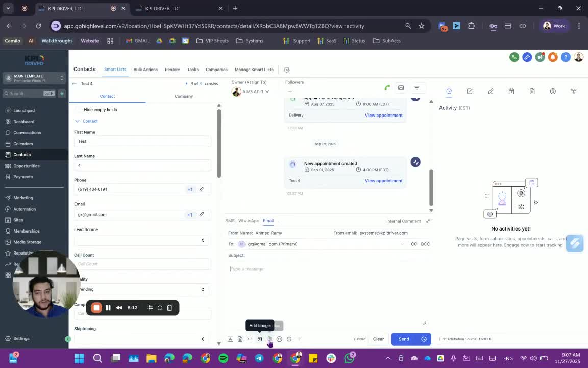
Task: Expand the To recipient dropdown arrow
Action: (x=402, y=244)
